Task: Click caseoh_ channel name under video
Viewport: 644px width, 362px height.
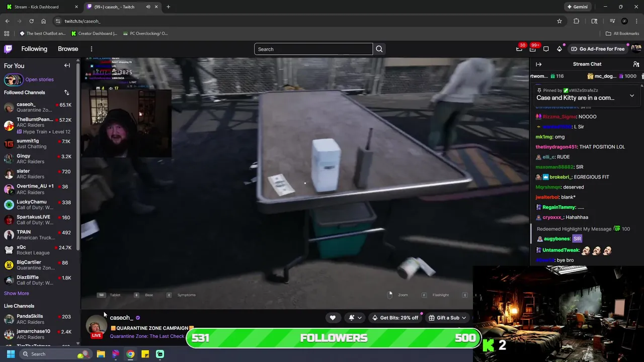Action: tap(121, 318)
